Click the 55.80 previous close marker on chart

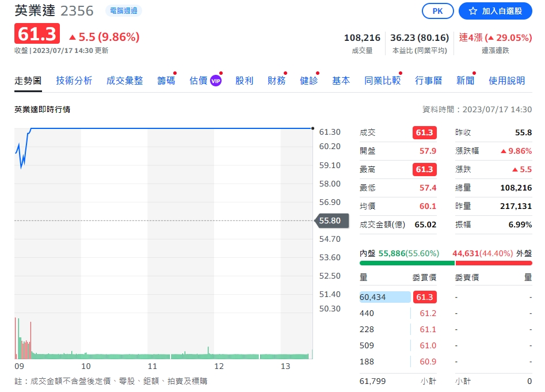click(329, 220)
